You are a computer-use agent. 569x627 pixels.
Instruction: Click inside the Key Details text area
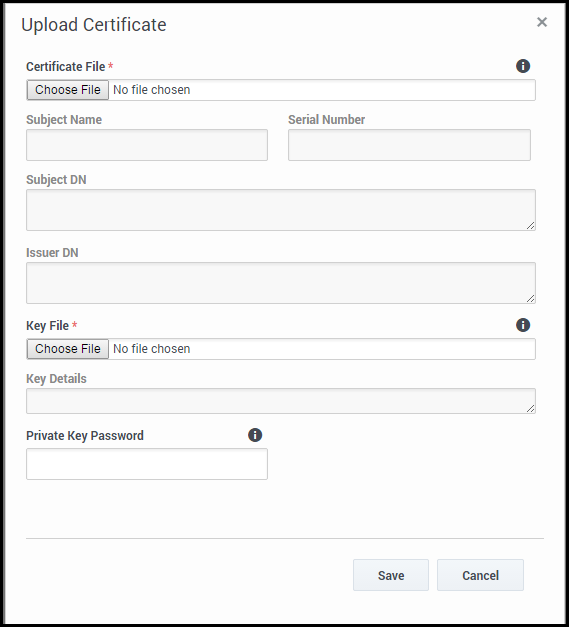click(281, 401)
